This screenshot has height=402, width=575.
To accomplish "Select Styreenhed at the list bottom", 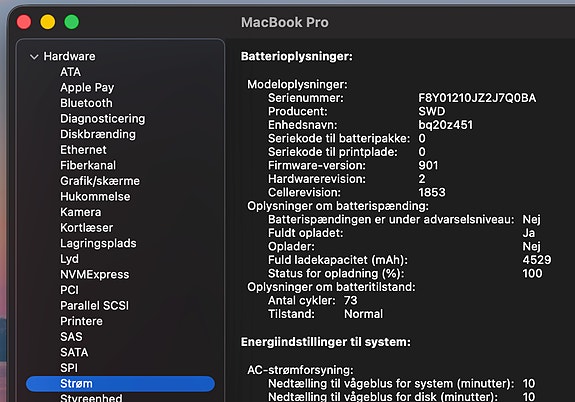I will 91,398.
